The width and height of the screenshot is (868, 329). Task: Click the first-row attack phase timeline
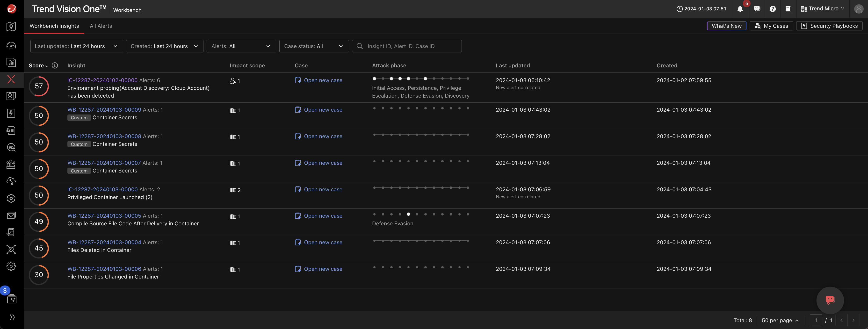421,79
